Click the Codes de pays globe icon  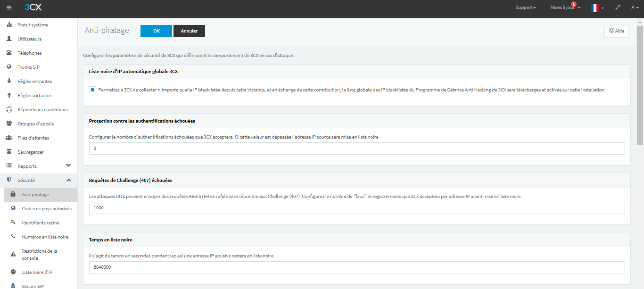coord(13,208)
